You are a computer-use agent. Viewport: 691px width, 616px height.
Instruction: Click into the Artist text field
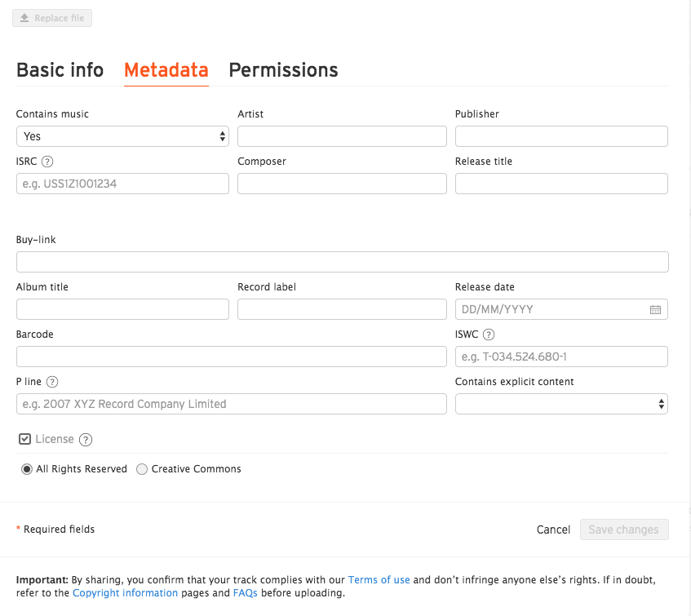(342, 136)
